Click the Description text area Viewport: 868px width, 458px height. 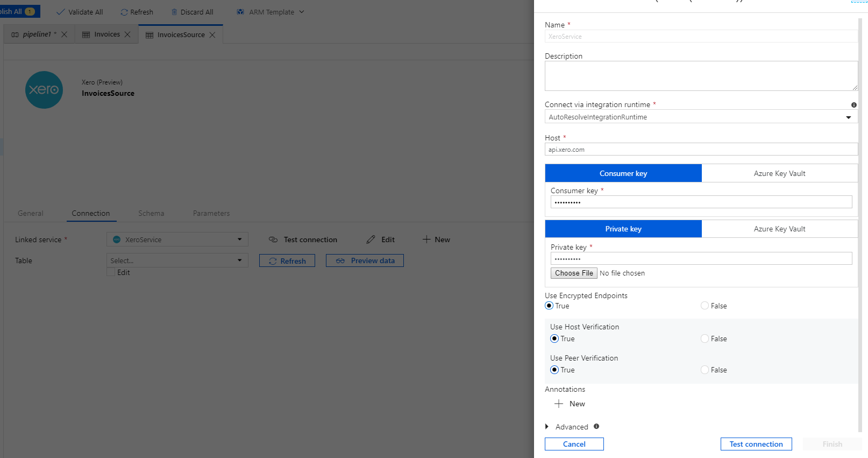[x=701, y=76]
